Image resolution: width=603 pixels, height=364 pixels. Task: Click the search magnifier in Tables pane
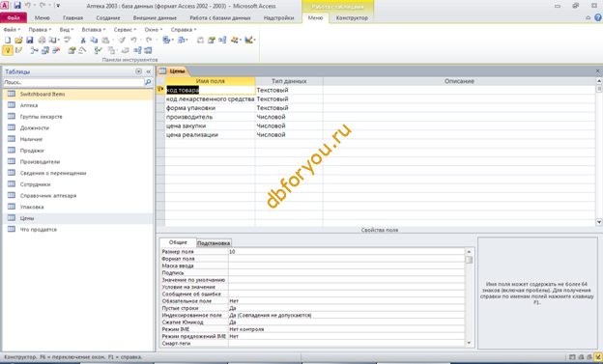(148, 82)
